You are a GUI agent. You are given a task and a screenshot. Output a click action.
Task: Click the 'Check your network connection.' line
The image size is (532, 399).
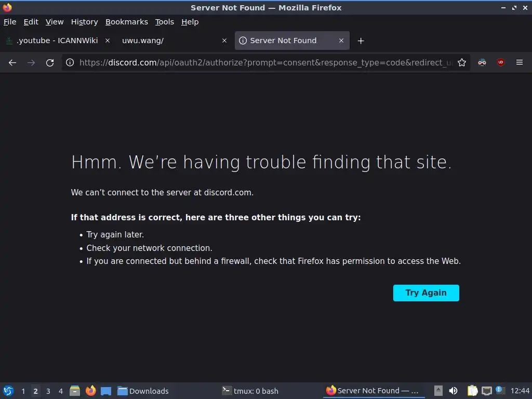point(149,248)
